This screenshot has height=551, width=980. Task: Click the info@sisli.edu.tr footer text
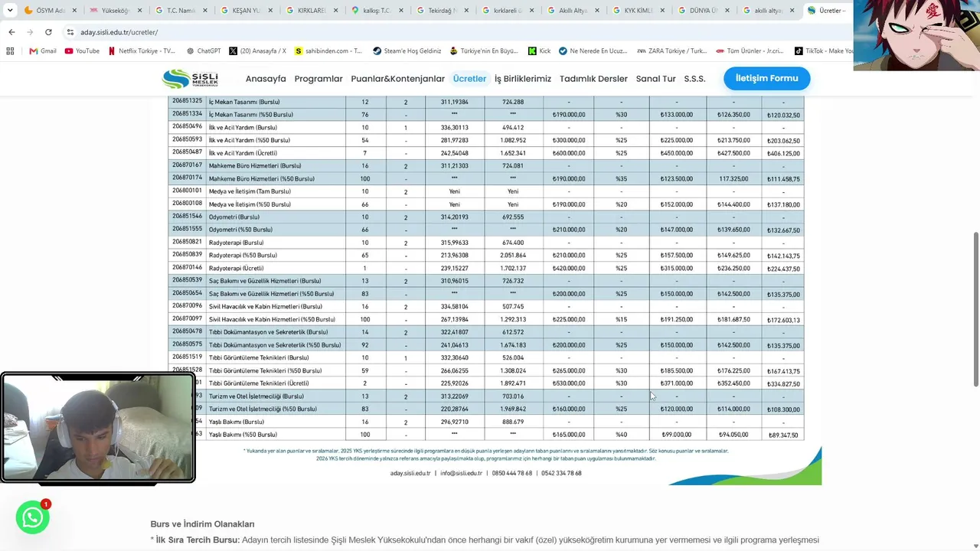coord(461,473)
